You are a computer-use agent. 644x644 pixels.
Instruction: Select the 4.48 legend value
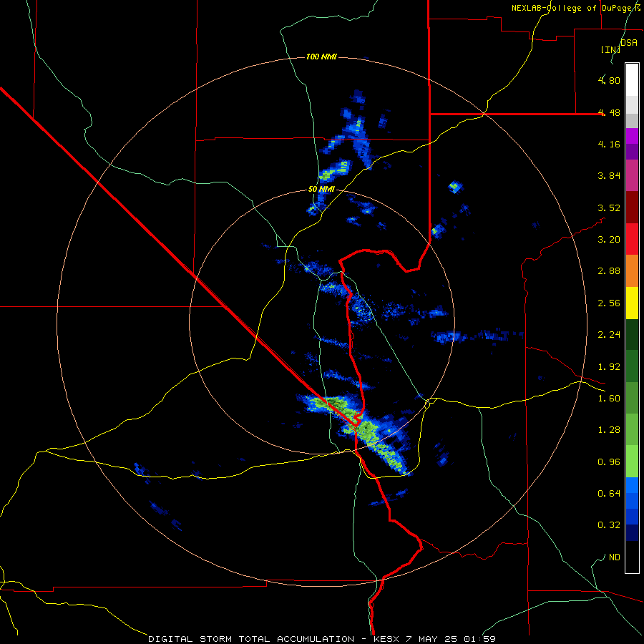pyautogui.click(x=609, y=112)
